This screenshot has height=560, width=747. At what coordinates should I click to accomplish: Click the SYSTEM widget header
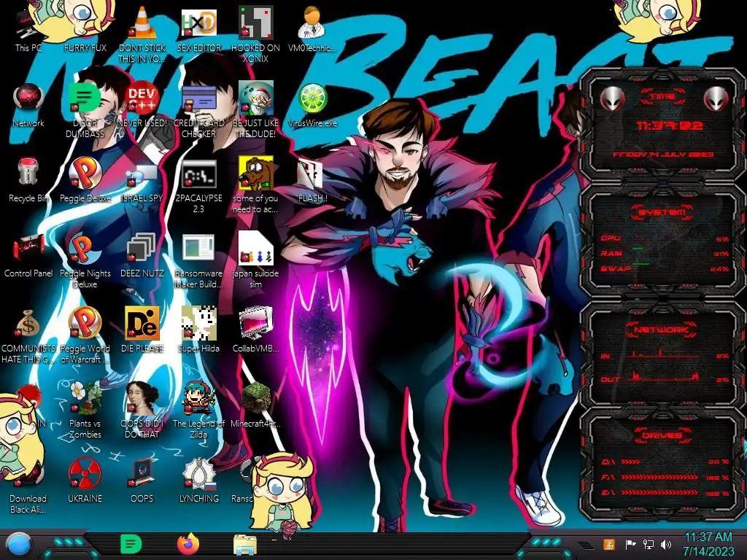662,212
